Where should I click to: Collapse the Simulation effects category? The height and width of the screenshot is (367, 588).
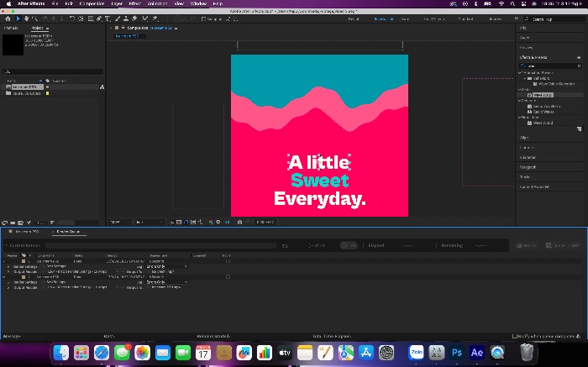pyautogui.click(x=520, y=118)
